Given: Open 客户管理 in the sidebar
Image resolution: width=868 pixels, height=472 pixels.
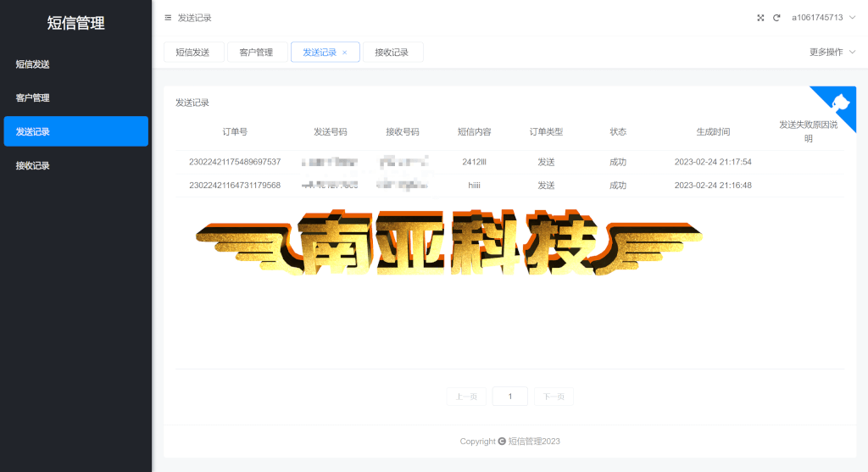Looking at the screenshot, I should [x=75, y=98].
